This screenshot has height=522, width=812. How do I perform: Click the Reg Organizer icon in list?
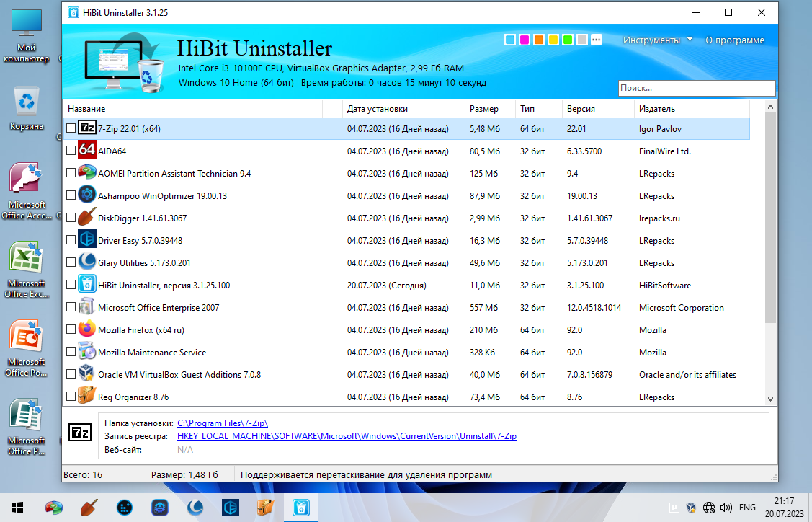[87, 396]
